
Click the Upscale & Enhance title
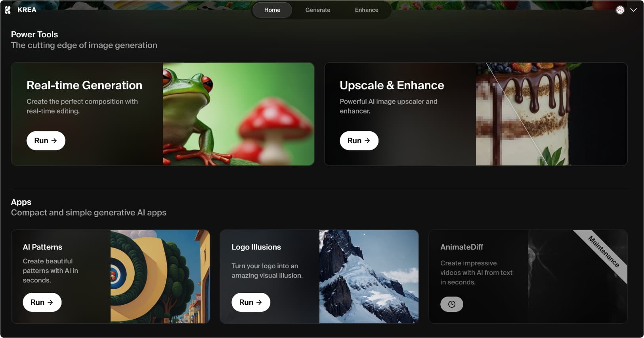(x=392, y=85)
